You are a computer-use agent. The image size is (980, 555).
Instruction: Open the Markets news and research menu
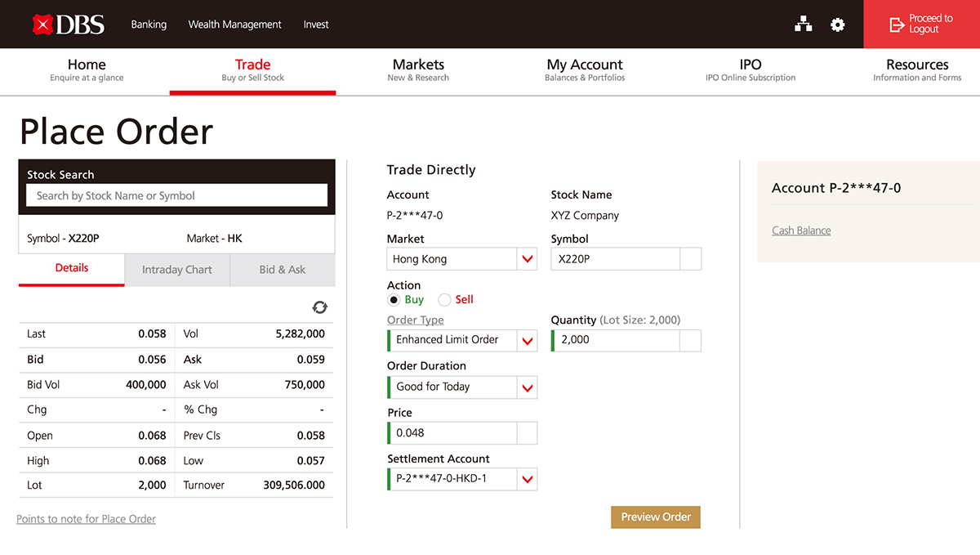(x=418, y=69)
